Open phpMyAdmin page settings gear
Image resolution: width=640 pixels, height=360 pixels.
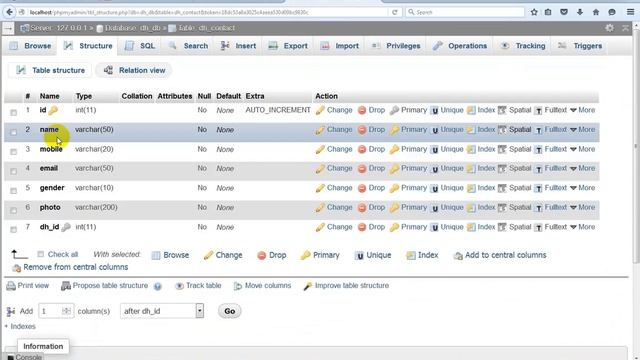tap(609, 28)
